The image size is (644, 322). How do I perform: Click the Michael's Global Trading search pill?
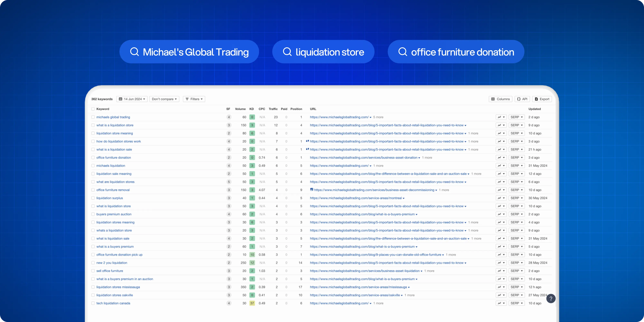189,52
